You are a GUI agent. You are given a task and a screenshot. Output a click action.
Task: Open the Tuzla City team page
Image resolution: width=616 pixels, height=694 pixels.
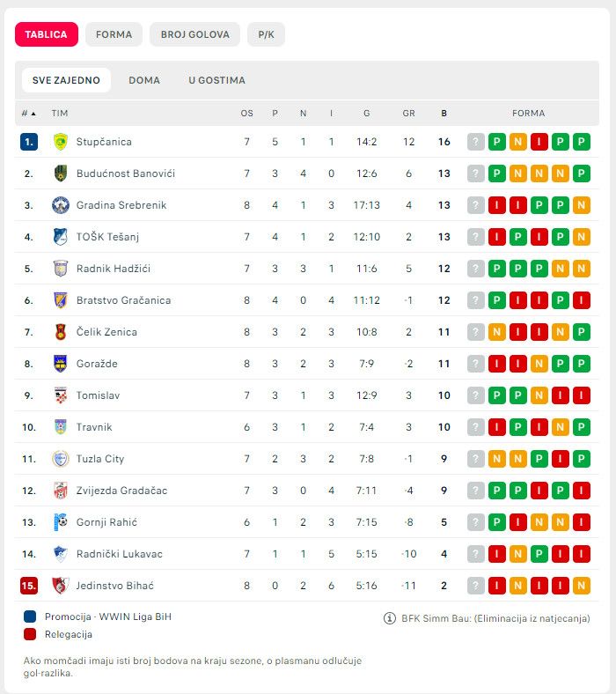tap(100, 459)
